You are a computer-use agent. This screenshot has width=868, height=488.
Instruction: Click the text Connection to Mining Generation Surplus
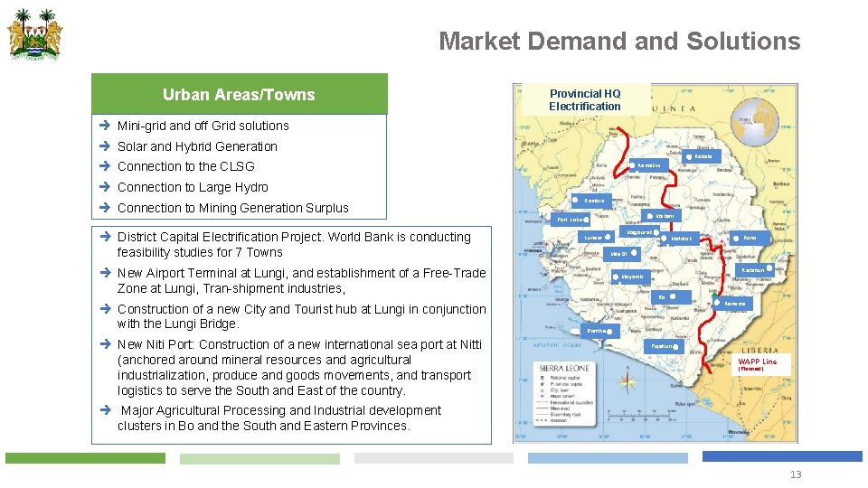pyautogui.click(x=232, y=208)
